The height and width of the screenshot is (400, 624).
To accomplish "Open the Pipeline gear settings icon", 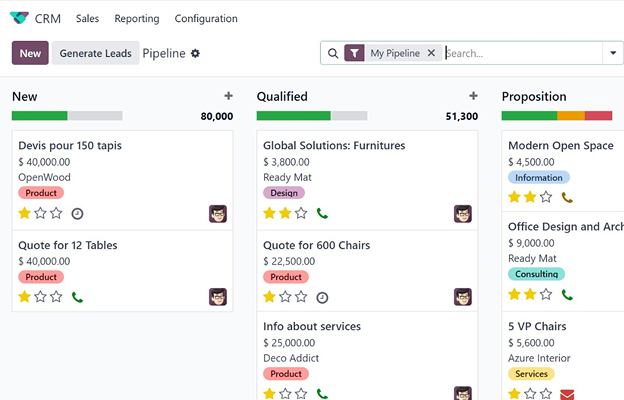I will 196,53.
